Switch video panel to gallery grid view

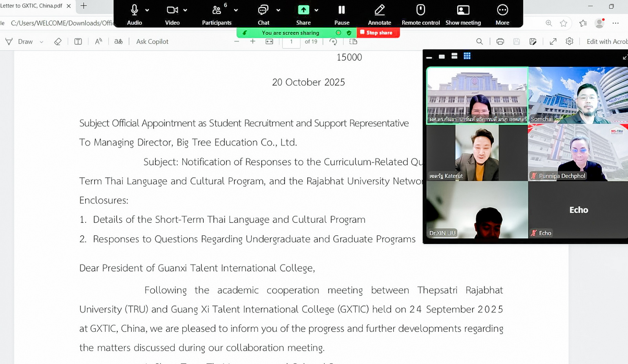tap(467, 56)
